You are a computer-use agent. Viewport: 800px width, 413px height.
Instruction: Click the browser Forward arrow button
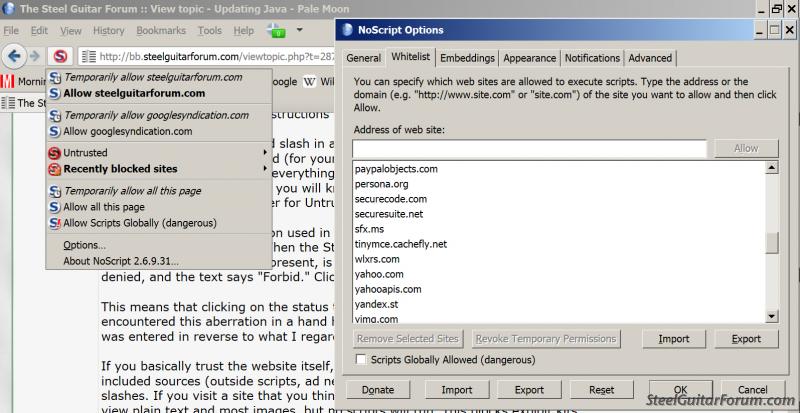35,56
